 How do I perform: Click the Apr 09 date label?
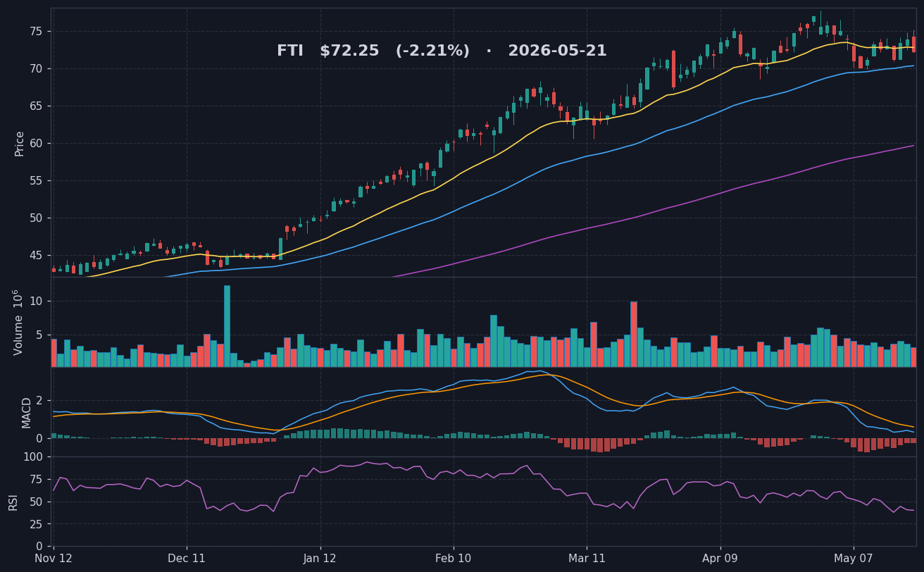coord(720,559)
